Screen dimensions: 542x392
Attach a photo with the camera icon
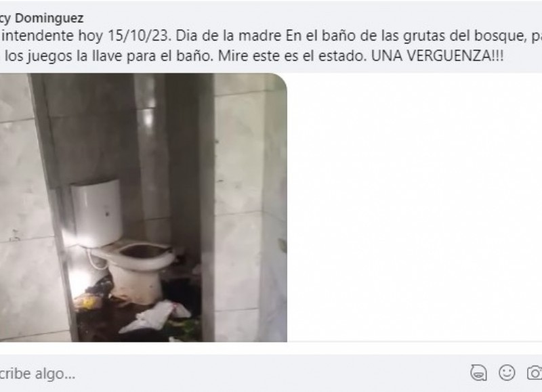535,373
